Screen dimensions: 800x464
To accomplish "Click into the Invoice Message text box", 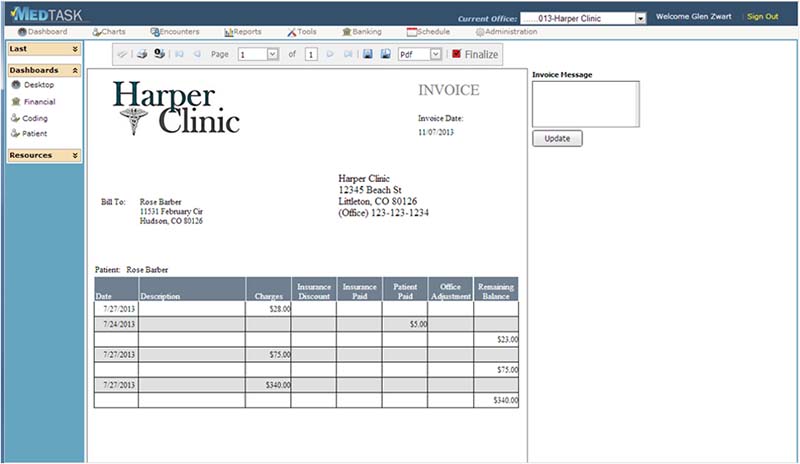I will click(586, 104).
